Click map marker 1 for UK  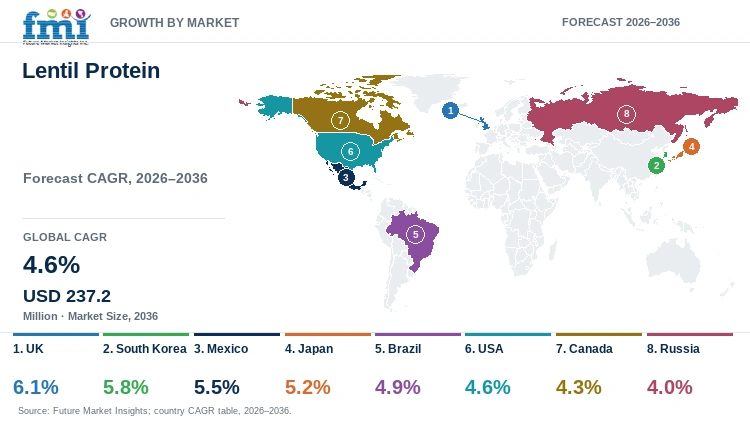coord(450,111)
